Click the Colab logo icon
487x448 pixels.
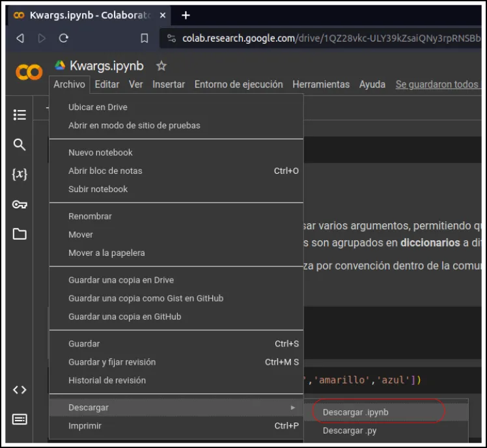(x=29, y=72)
